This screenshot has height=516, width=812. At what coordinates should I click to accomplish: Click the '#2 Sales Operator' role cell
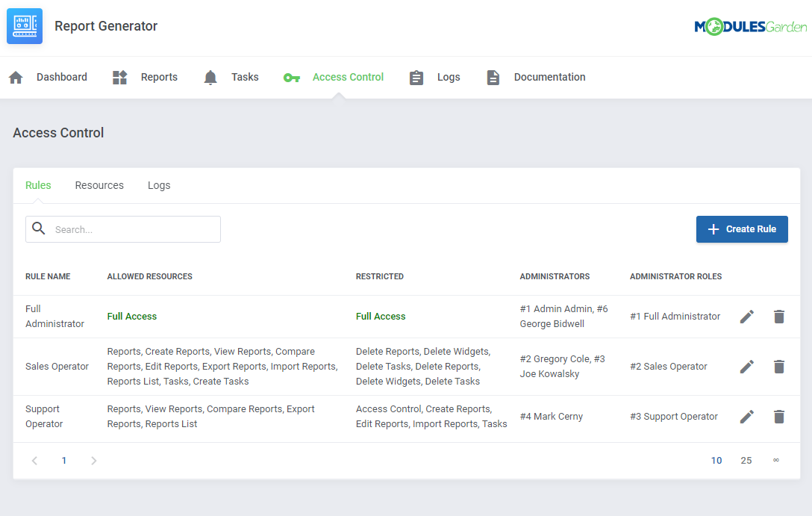click(669, 367)
